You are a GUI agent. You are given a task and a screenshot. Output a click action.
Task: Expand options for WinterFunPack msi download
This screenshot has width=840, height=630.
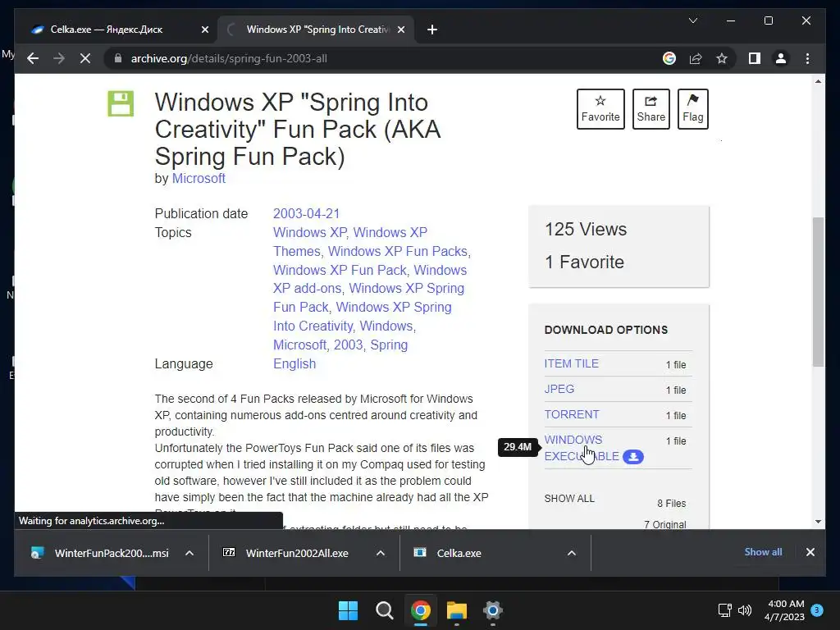(x=189, y=554)
